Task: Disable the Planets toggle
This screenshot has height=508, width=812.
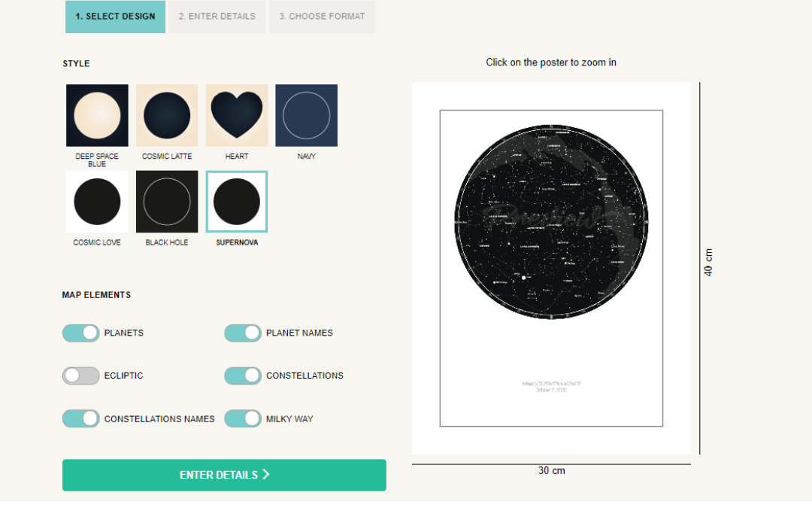Action: [x=80, y=333]
